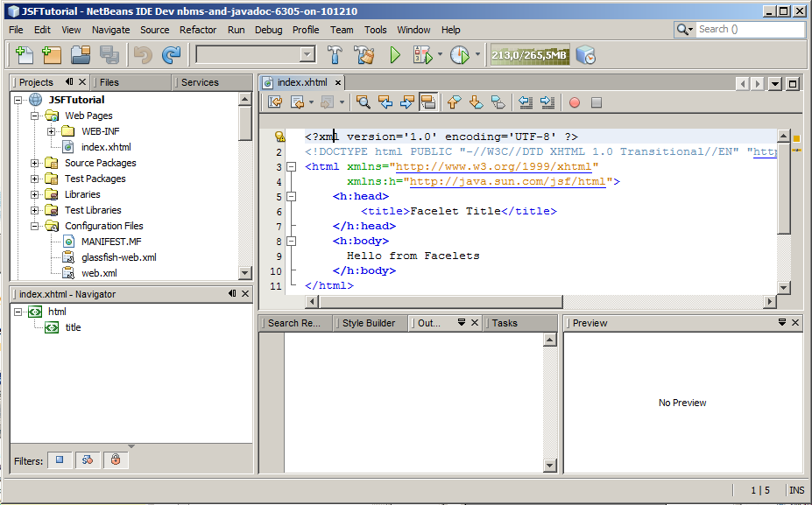Click the Redo arrow icon
The height and width of the screenshot is (505, 812).
click(x=172, y=54)
